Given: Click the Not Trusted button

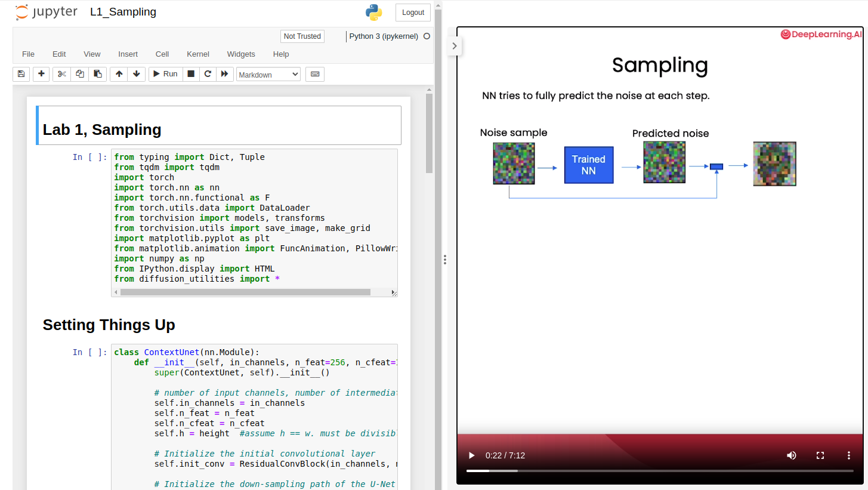Looking at the screenshot, I should [x=302, y=36].
